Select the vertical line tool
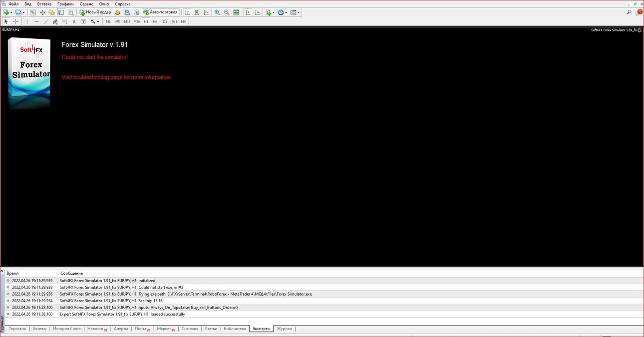This screenshot has width=644, height=337. [x=27, y=21]
